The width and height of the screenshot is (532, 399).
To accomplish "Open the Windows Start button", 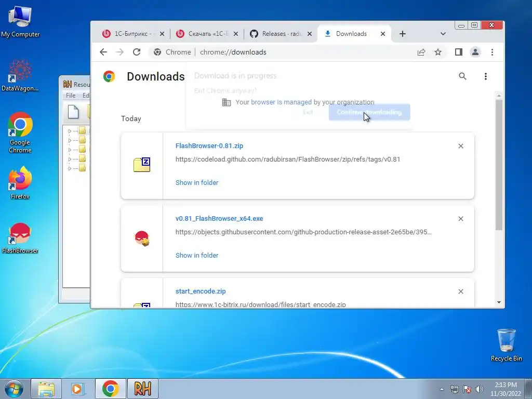I will 14,389.
